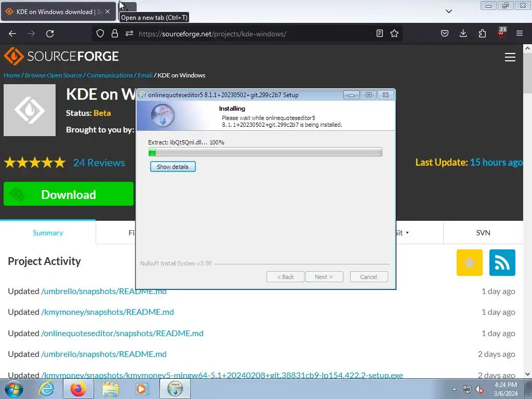Toggle Reader View icon in address bar
Viewport: 532px width, 399px height.
click(x=380, y=33)
